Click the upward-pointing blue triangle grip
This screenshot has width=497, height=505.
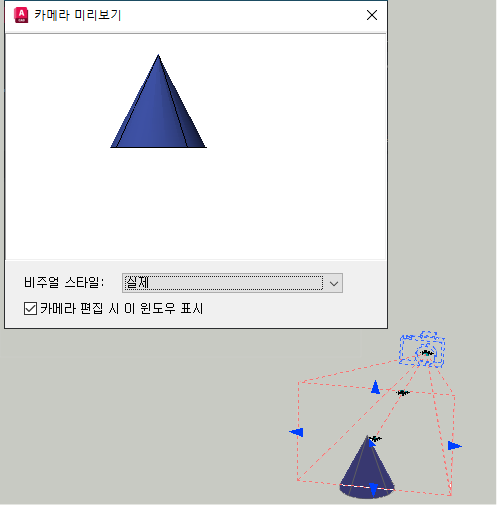[x=375, y=387]
